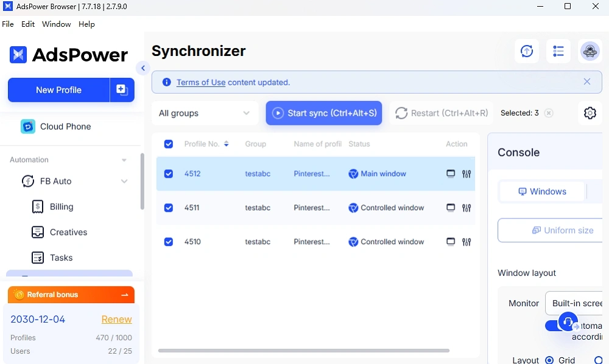Collapse the sidebar with the arrow button
The image size is (609, 364).
[x=143, y=68]
